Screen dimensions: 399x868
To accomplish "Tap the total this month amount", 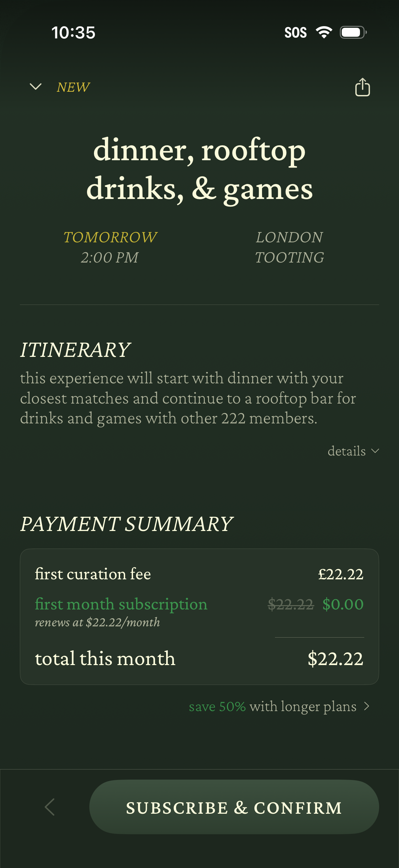I will tap(335, 658).
